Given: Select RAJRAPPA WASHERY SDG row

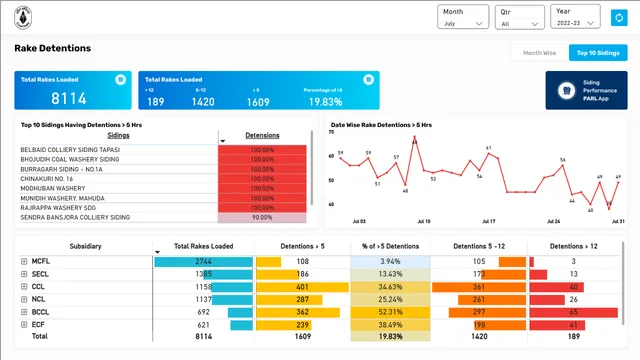Looking at the screenshot, I should point(163,208).
